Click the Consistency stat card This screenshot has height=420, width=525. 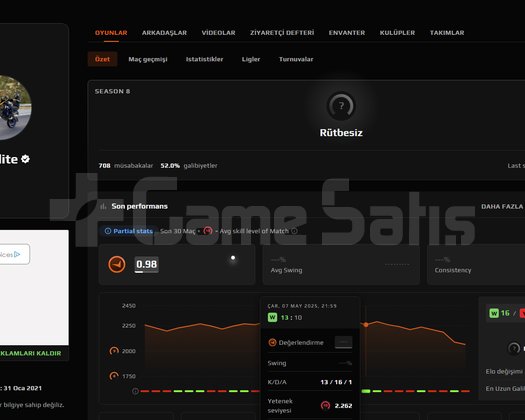tap(476, 265)
